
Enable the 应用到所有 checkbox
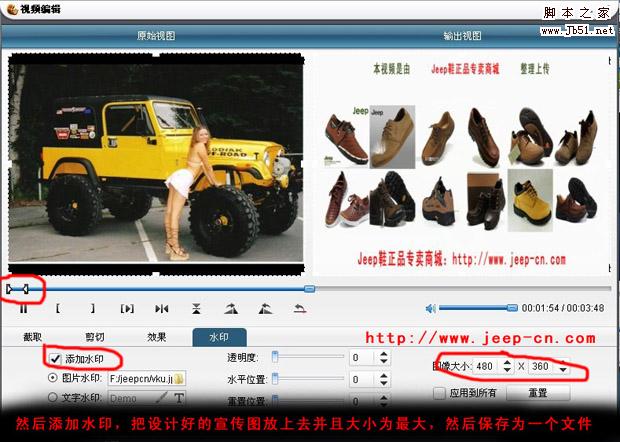coord(439,394)
